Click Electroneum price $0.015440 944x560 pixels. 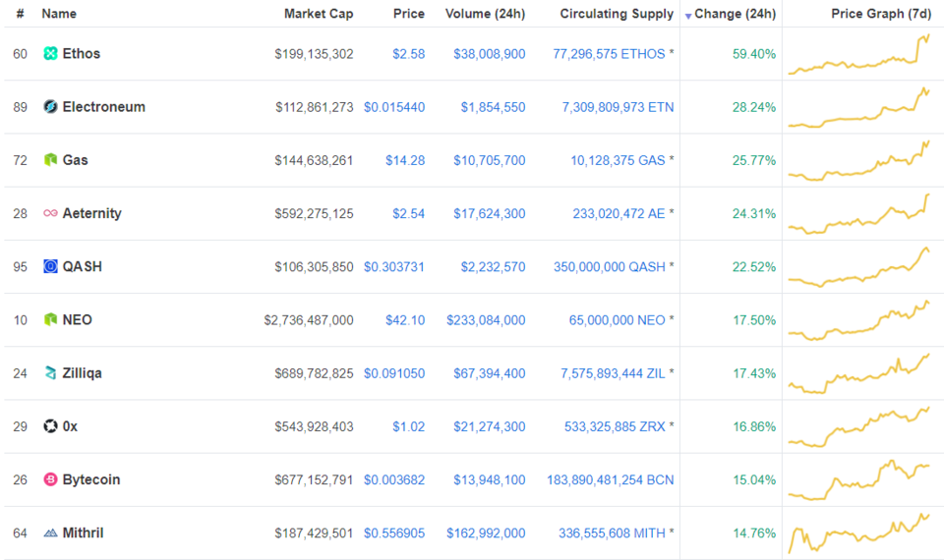[394, 107]
